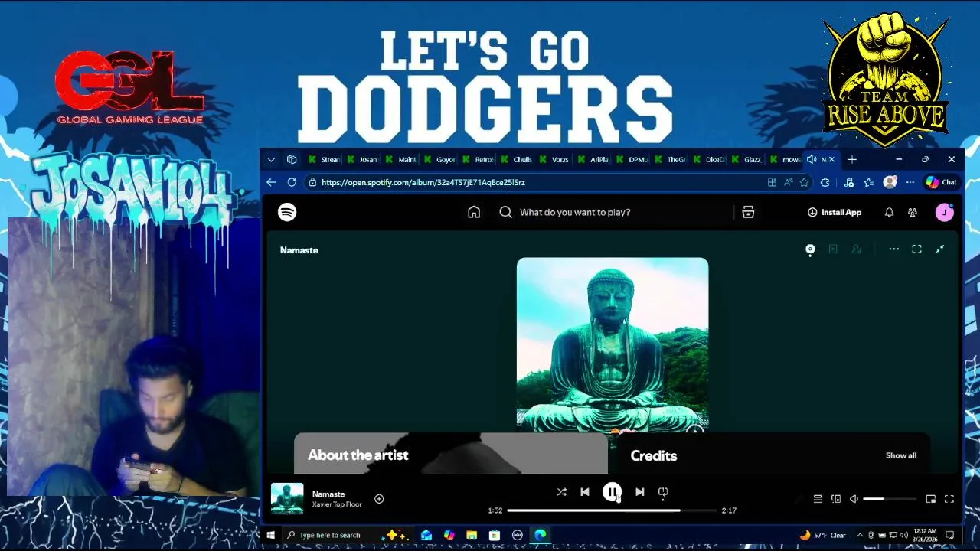Click the Credits heading
This screenshot has width=980, height=551.
pyautogui.click(x=653, y=455)
